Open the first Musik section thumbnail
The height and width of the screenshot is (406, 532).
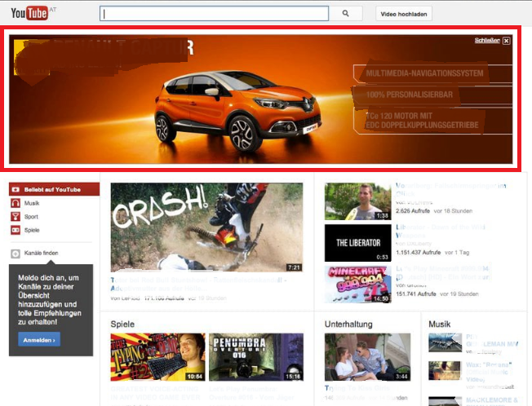pyautogui.click(x=445, y=342)
